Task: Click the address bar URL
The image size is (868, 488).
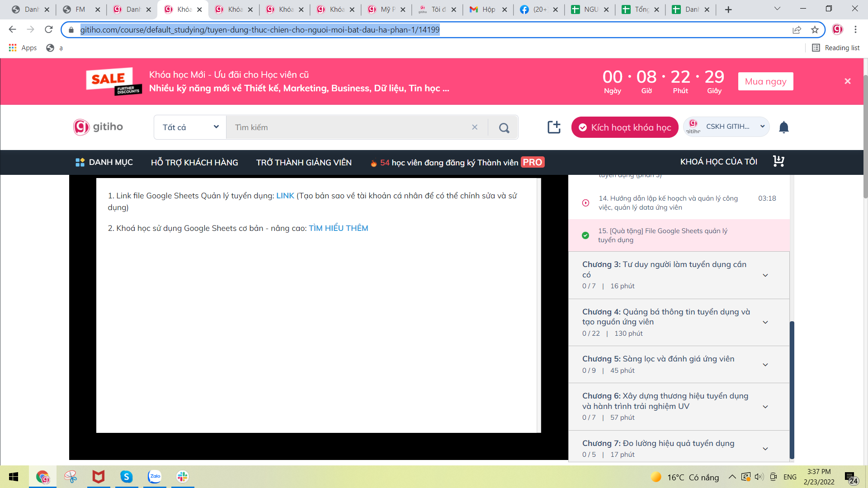Action: (x=260, y=30)
